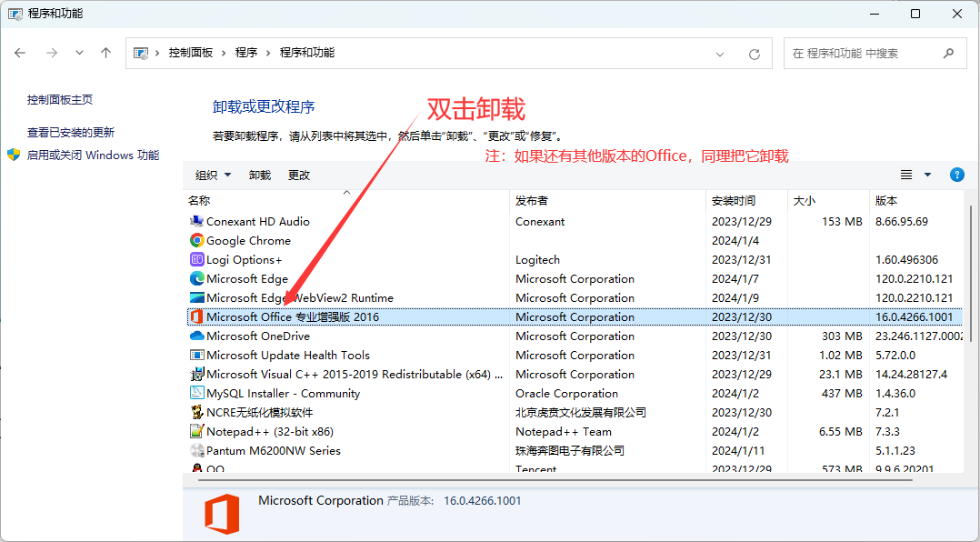
Task: Expand the chevron before 控制面板 breadcrumb
Action: click(x=157, y=53)
